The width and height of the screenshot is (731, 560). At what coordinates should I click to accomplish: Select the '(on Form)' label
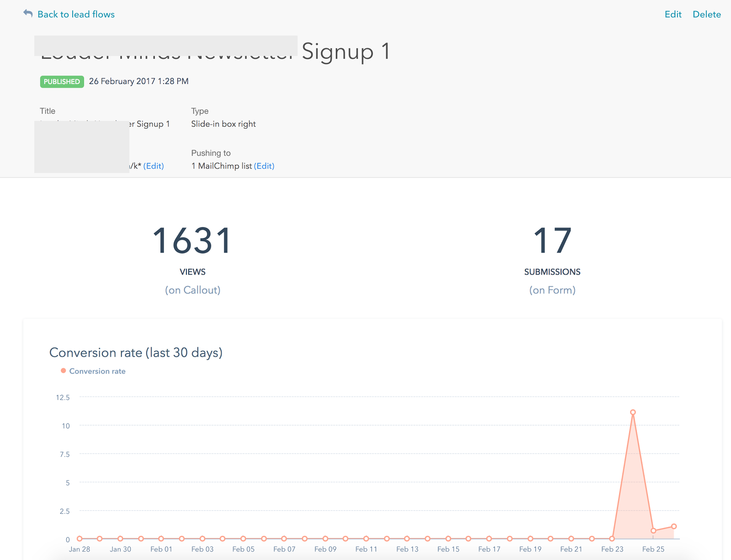click(x=552, y=290)
